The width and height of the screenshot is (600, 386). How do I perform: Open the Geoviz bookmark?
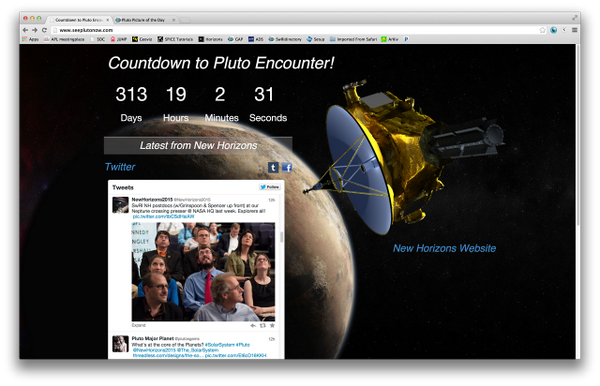pyautogui.click(x=142, y=39)
